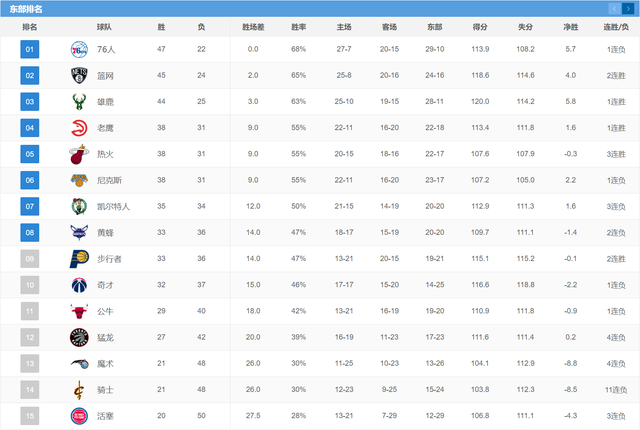Click the Miami Heat logo
This screenshot has height=430, width=640.
(x=79, y=154)
